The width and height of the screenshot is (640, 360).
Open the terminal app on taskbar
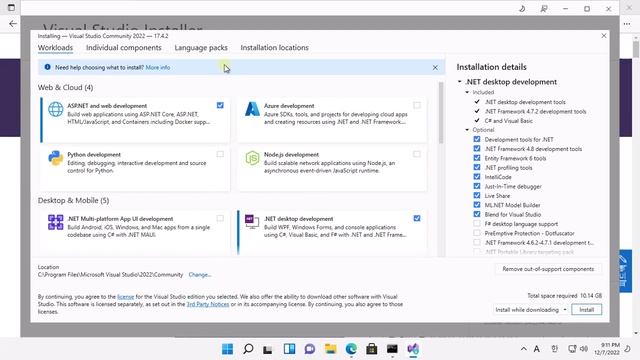pos(392,349)
